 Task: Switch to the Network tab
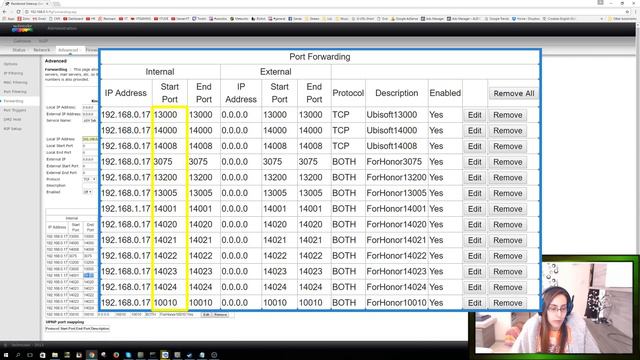point(42,50)
